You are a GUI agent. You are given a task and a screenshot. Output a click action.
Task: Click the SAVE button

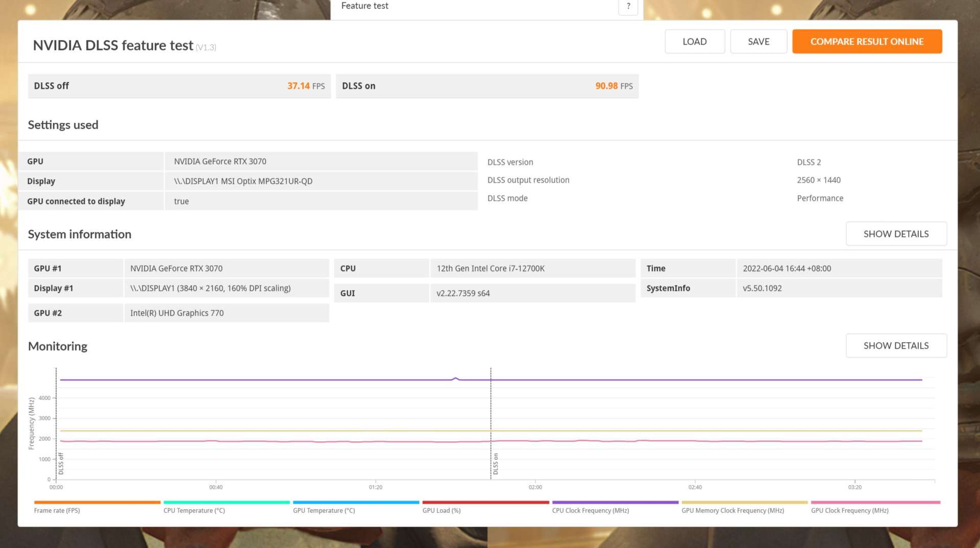click(758, 41)
